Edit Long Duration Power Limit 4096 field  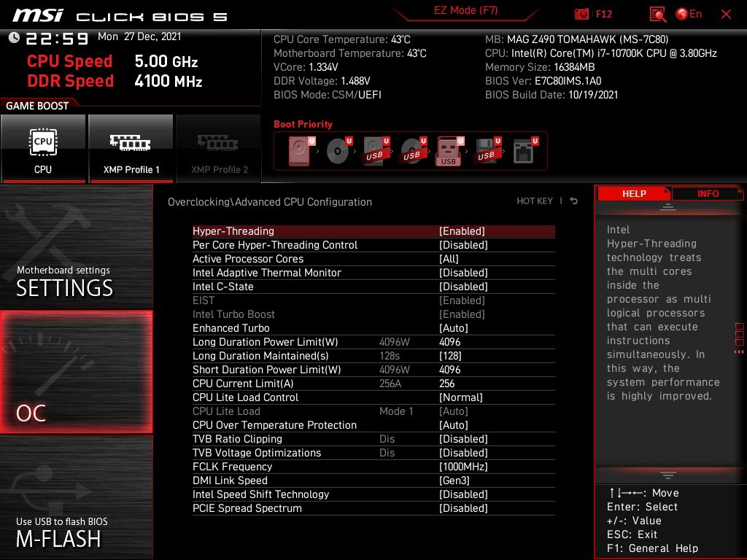449,341
